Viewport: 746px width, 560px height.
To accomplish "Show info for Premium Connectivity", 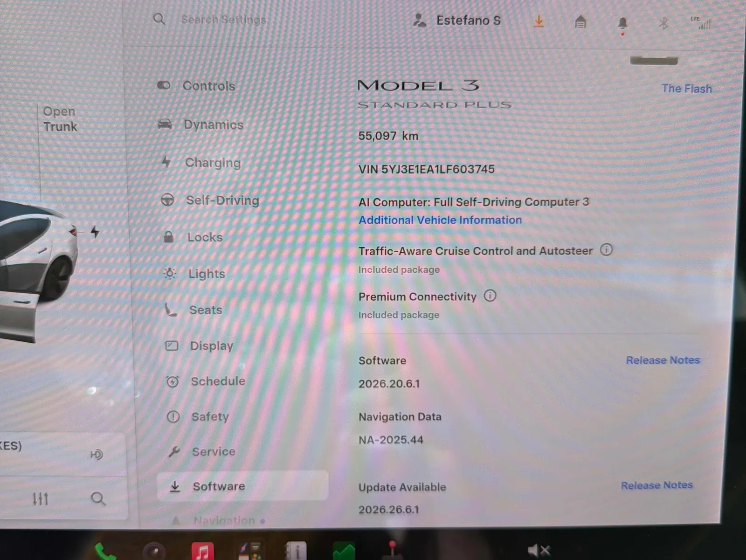I will tap(490, 296).
